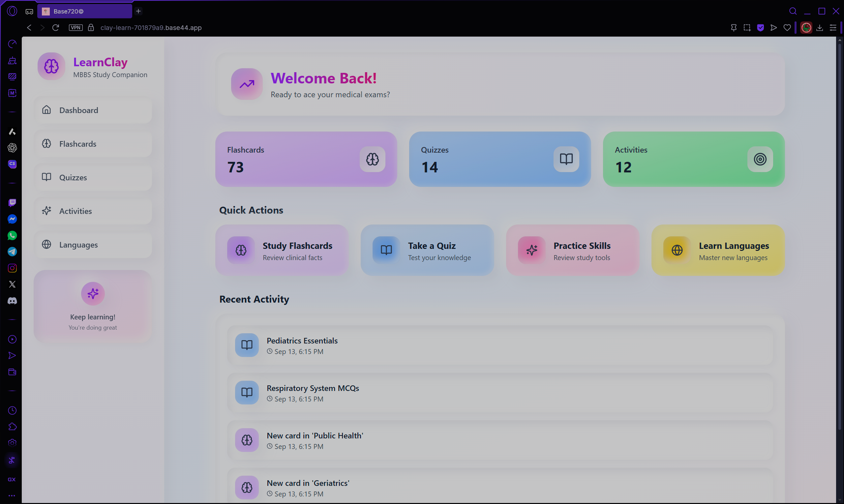The image size is (844, 504).
Task: Open a new tab with plus button
Action: coord(138,11)
